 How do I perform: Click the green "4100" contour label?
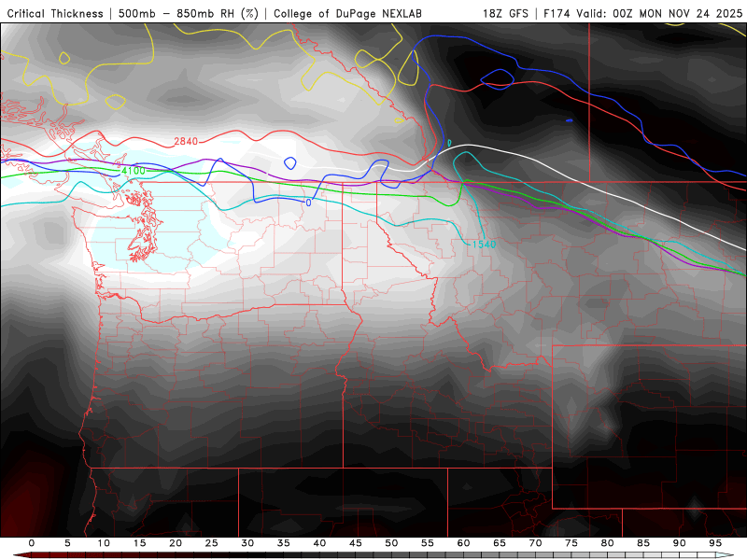point(133,171)
